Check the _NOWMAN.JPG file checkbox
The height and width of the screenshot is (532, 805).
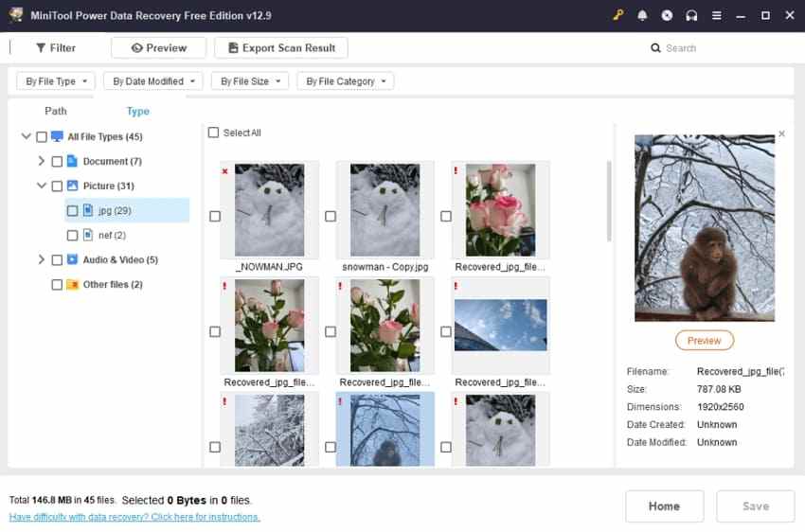pyautogui.click(x=215, y=217)
